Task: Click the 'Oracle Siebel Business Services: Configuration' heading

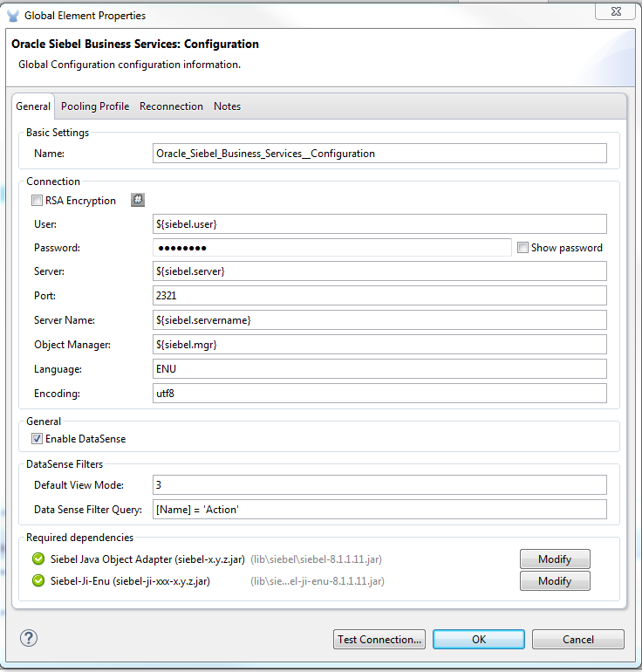Action: [x=135, y=44]
